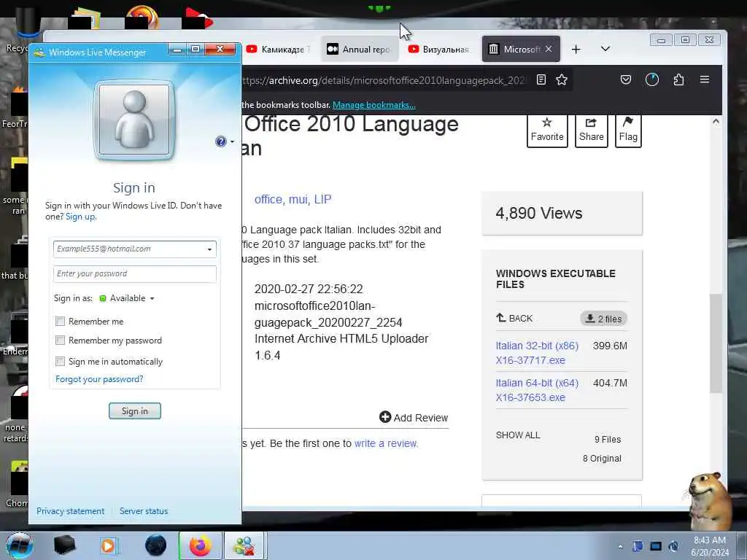Open the Firefox hamburger menu
This screenshot has height=560, width=747.
click(x=705, y=79)
